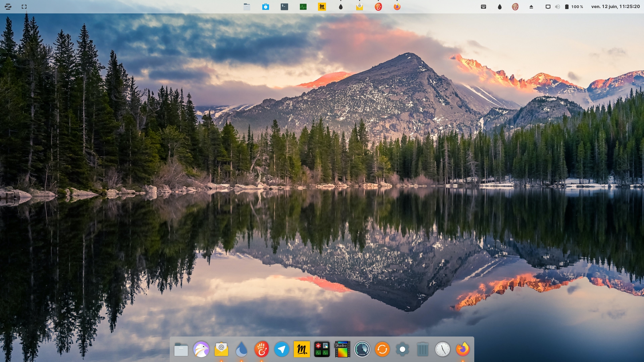Open the analog clock app in dock

pos(443,349)
